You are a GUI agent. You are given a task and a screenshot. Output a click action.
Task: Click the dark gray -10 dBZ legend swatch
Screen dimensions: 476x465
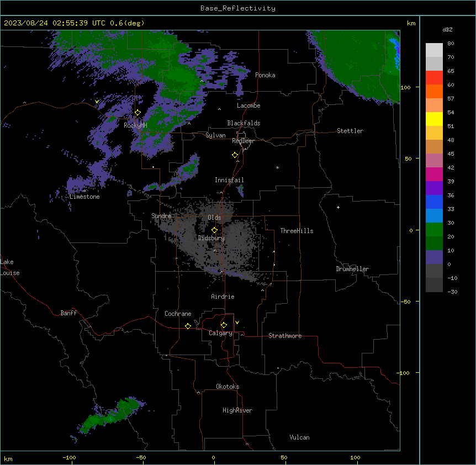coord(434,285)
